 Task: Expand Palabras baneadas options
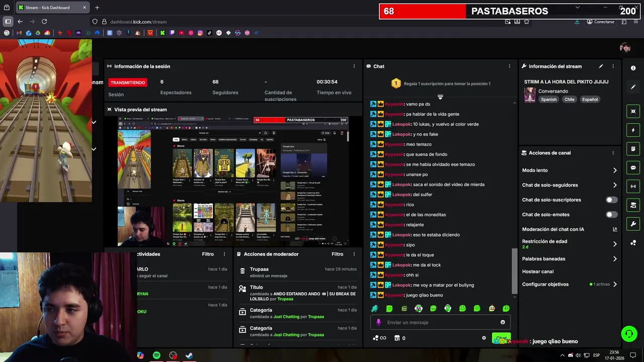point(615,259)
